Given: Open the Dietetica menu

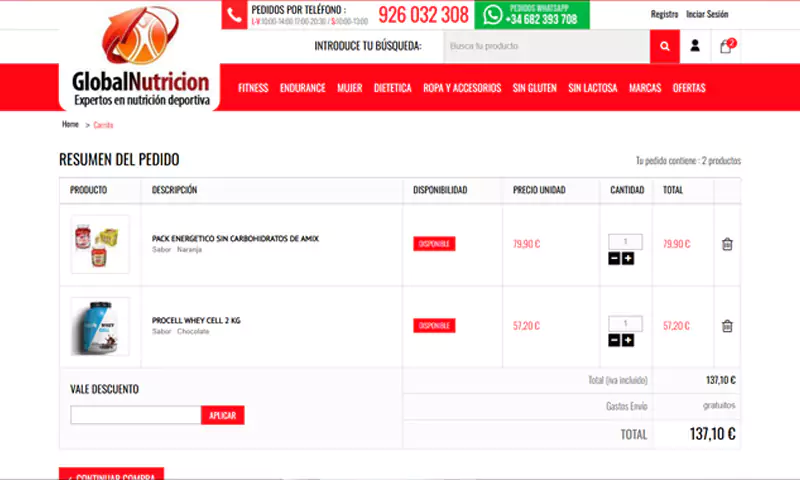Looking at the screenshot, I should (392, 88).
